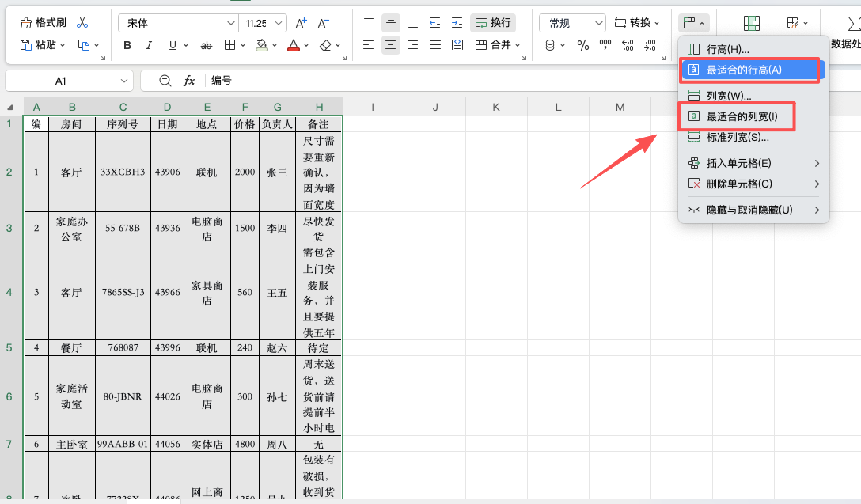861x504 pixels.
Task: Click the cell containing 33XCBH3
Action: (123, 172)
